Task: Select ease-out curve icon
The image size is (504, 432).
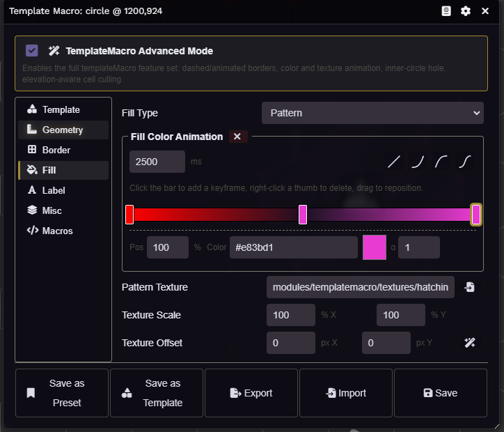Action: (441, 162)
